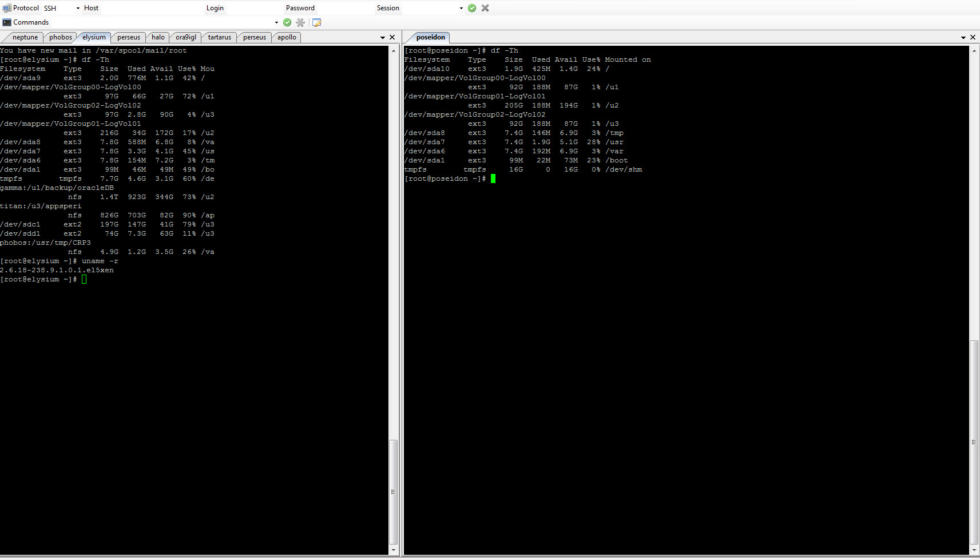This screenshot has width=980, height=560.
Task: Connect using the green checkmark icon
Action: click(471, 8)
